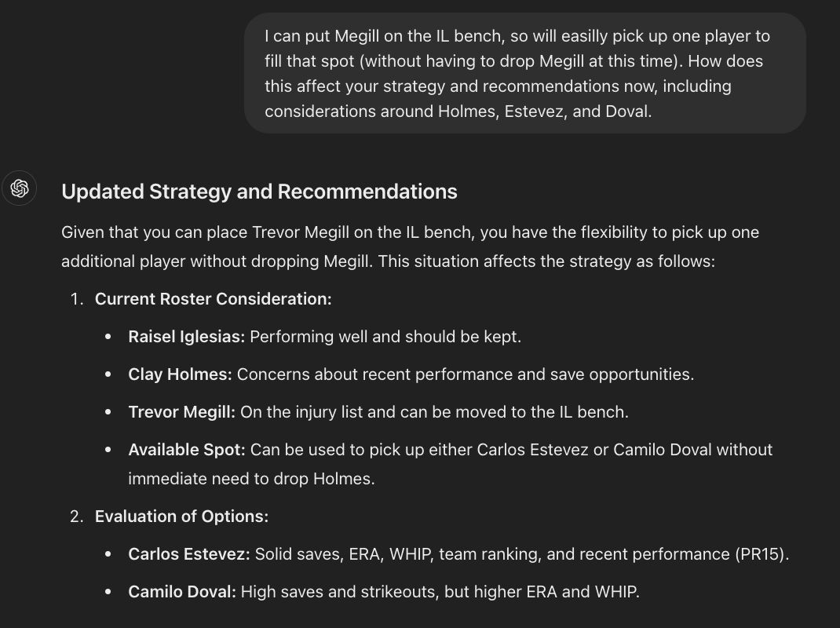
Task: Click the bold "Camilo Doval:" label
Action: [182, 592]
